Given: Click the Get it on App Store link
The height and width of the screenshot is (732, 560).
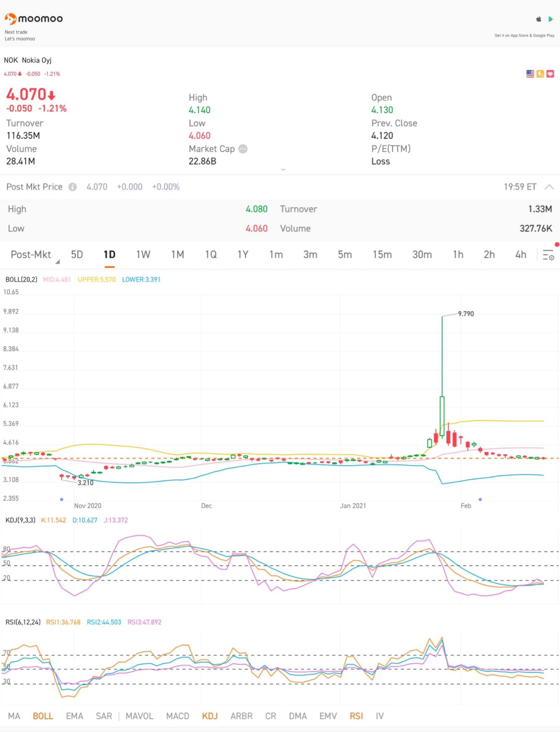Looking at the screenshot, I should 524,35.
